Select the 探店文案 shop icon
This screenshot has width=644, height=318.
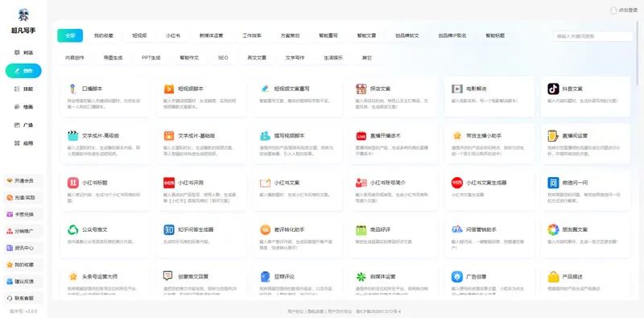pos(361,89)
